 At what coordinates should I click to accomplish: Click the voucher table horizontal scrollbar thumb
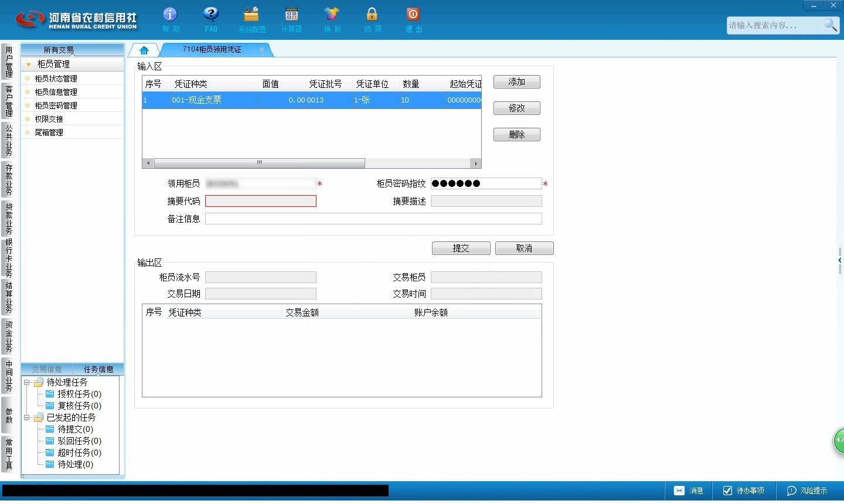(259, 163)
